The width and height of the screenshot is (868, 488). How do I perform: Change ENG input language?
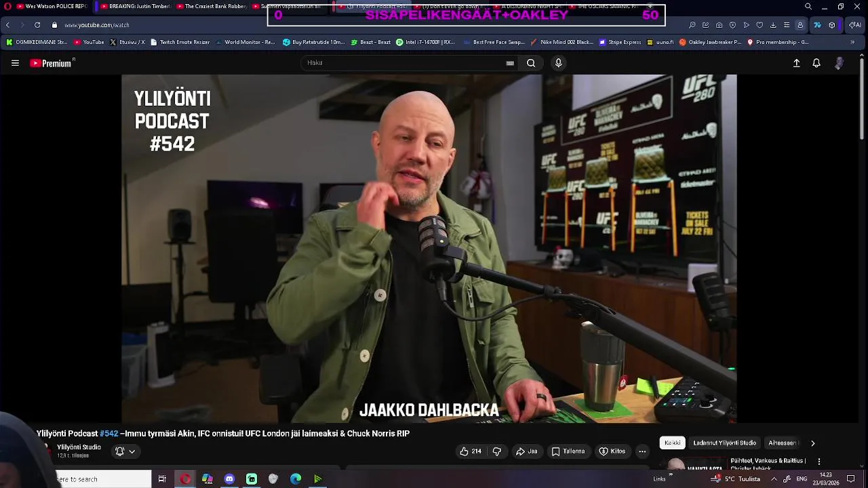click(x=802, y=479)
